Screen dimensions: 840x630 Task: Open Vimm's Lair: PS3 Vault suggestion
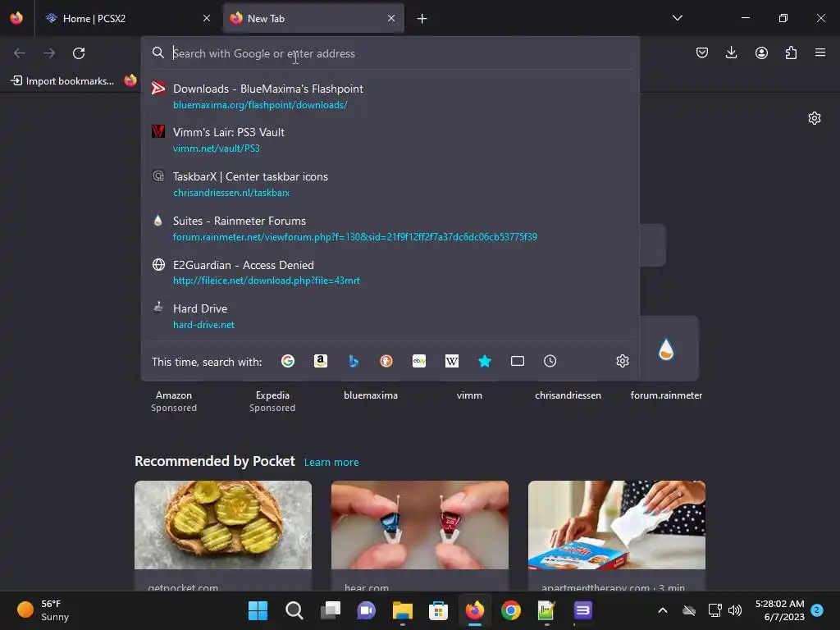tap(390, 139)
